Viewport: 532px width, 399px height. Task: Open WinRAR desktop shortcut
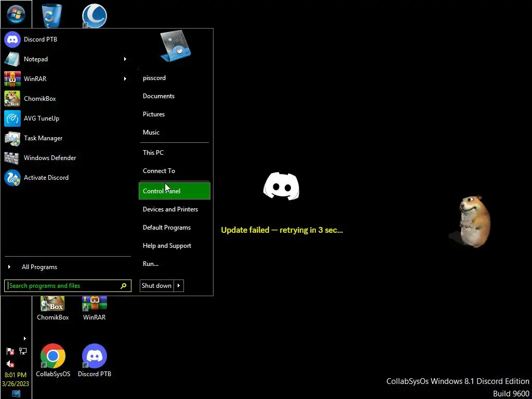[95, 308]
